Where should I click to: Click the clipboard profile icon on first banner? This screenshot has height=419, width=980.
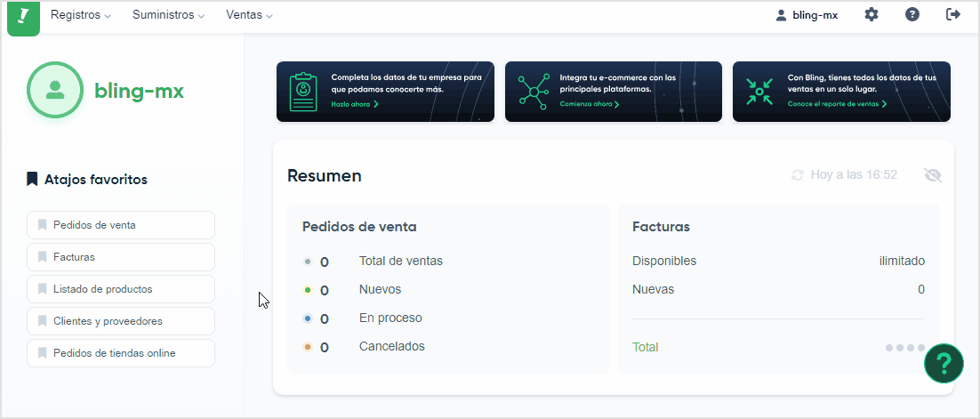click(x=303, y=92)
